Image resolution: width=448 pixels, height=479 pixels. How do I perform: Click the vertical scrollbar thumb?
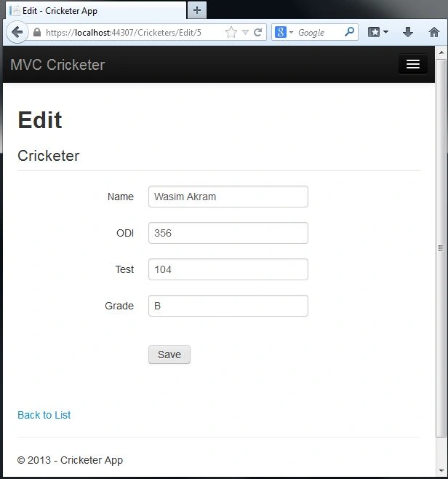pyautogui.click(x=441, y=248)
